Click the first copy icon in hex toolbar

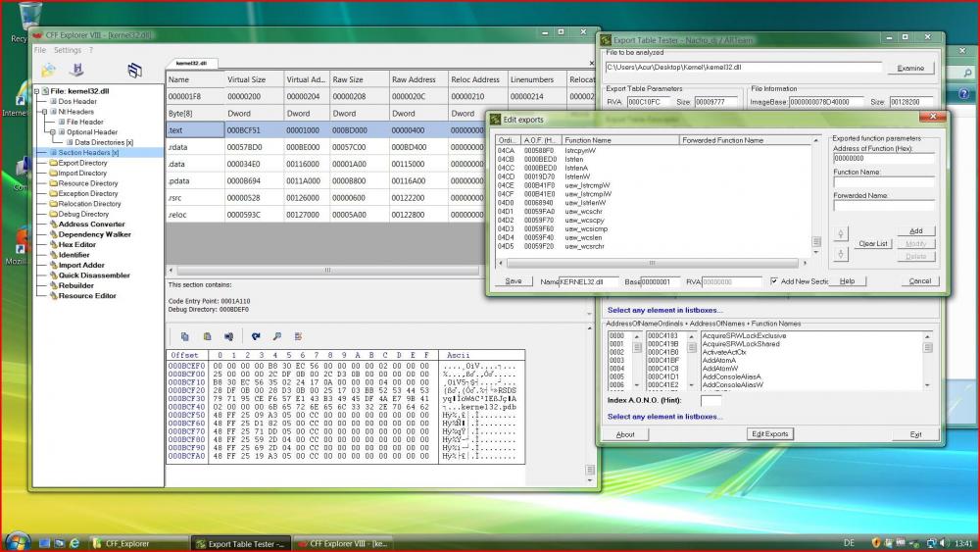tap(183, 336)
